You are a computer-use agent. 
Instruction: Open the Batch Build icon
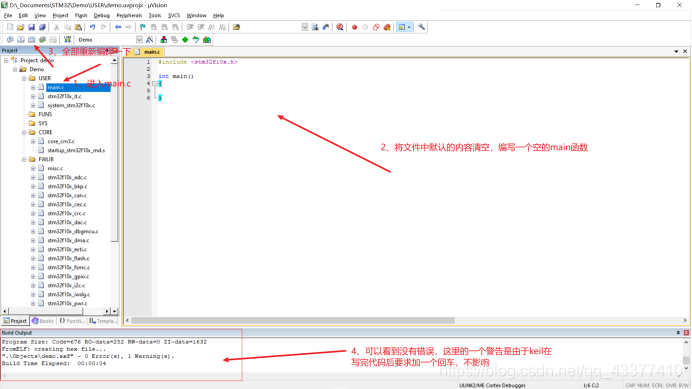(x=42, y=40)
